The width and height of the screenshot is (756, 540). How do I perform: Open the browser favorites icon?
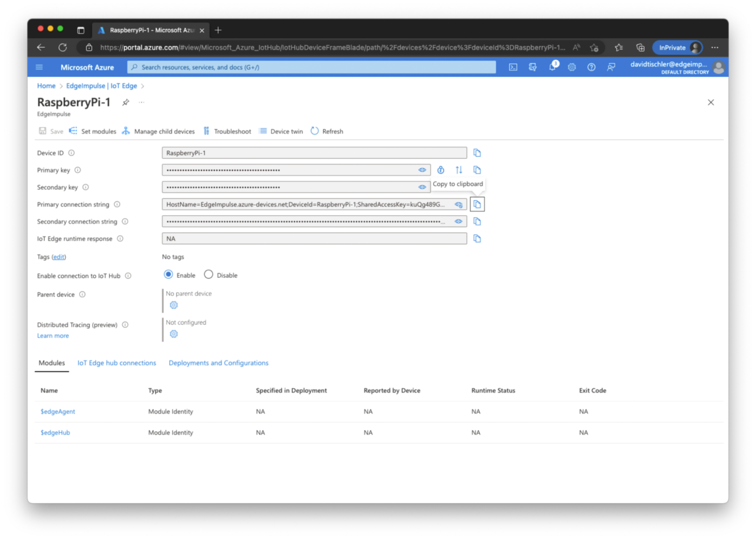click(619, 48)
